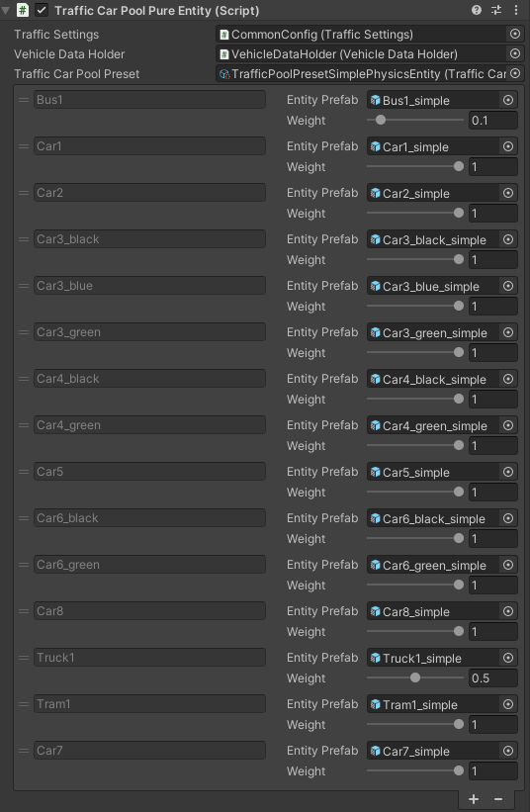Open object picker for Truck1_simple prefab

tap(508, 658)
